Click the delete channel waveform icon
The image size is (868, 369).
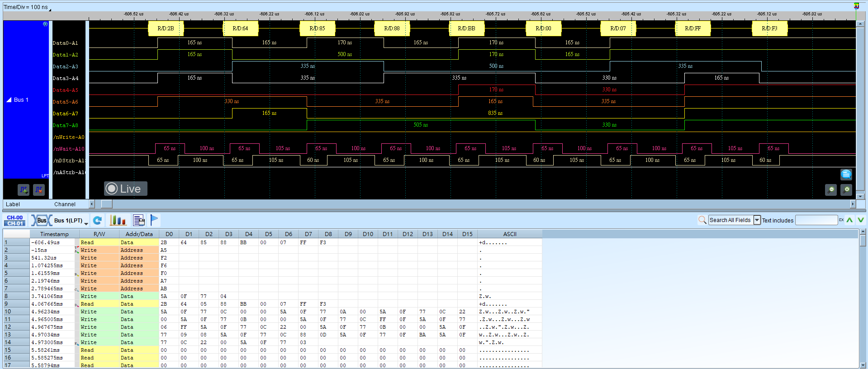tap(39, 190)
